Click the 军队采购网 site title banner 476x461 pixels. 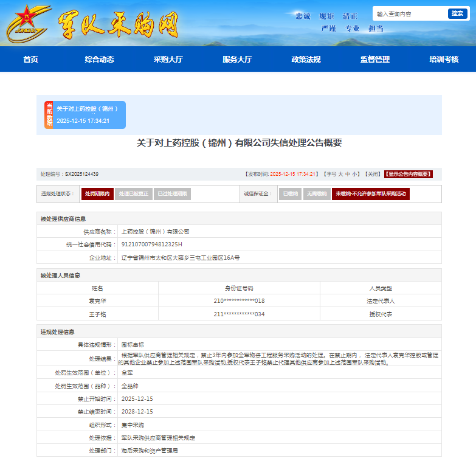tap(118, 25)
